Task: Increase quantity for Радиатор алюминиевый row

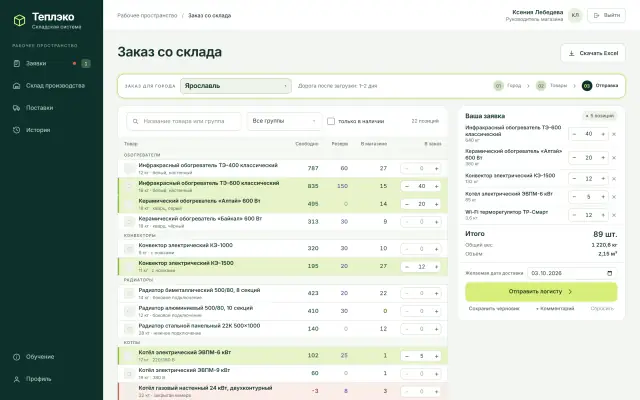Action: (436, 311)
